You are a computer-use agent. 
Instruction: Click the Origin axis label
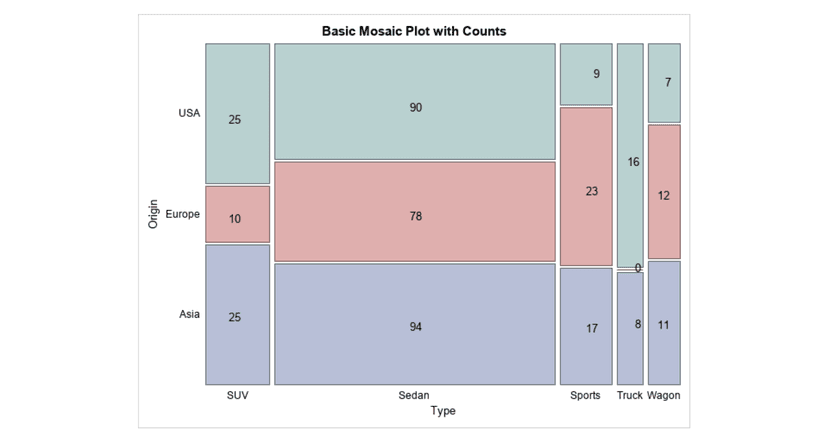153,214
